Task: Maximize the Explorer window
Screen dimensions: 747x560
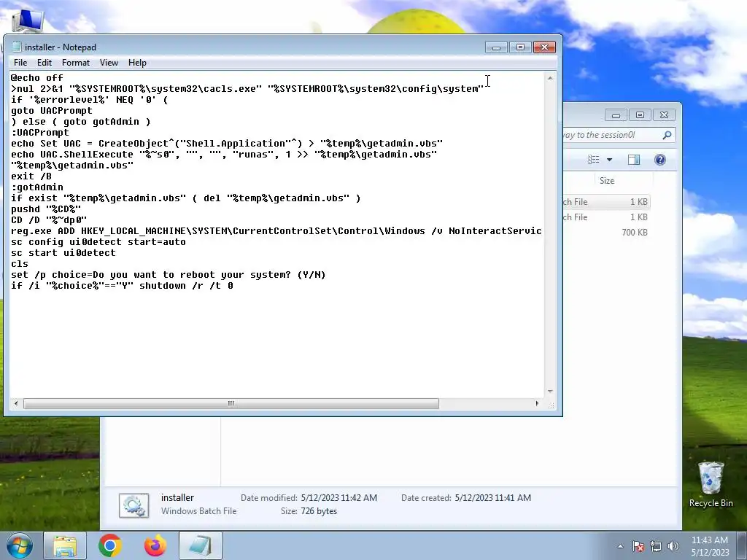Action: [x=640, y=114]
